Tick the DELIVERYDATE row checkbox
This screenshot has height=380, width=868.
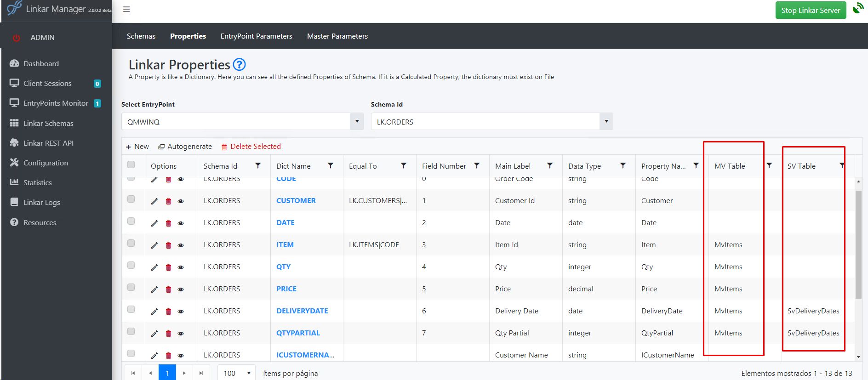tap(131, 309)
